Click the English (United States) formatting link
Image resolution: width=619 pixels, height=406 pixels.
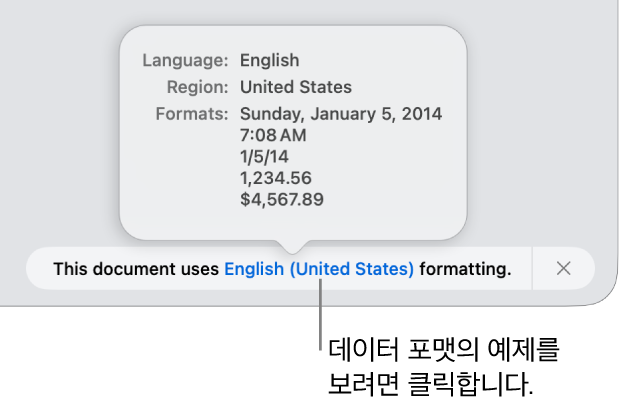(318, 268)
